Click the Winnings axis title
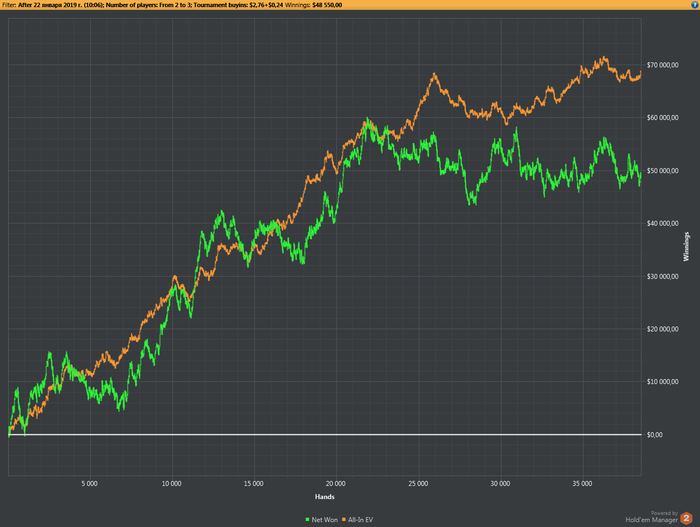Viewport: 700px width, 527px height. coord(686,247)
